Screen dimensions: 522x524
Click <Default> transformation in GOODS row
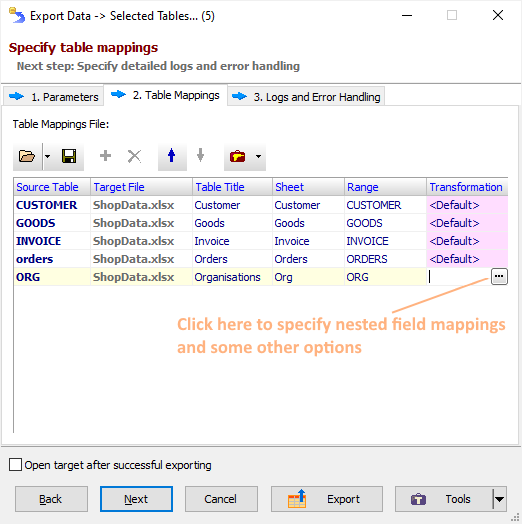(x=467, y=223)
